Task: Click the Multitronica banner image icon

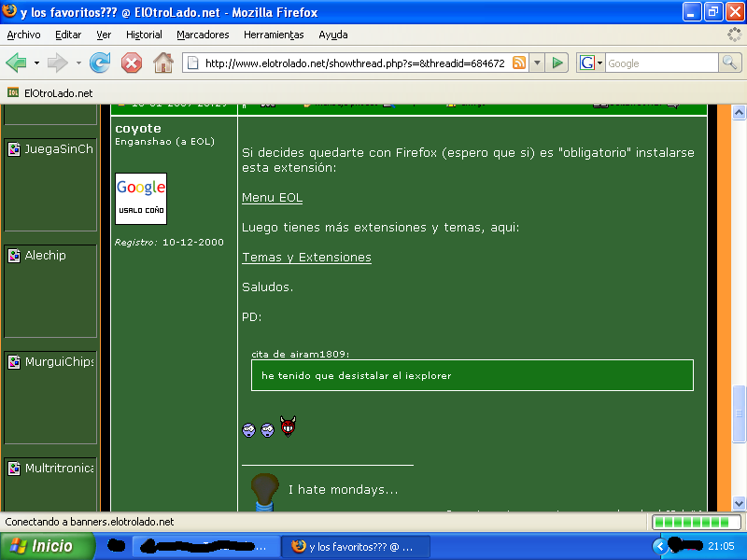Action: (x=14, y=469)
